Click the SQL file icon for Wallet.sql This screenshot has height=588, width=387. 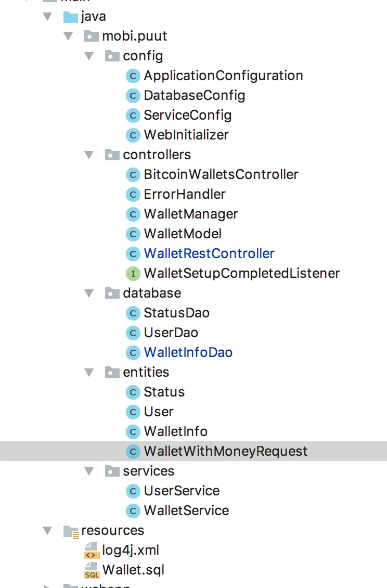coord(91,570)
